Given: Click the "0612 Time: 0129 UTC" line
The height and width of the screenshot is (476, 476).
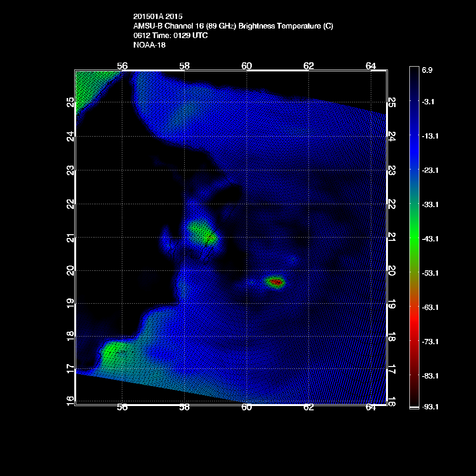Looking at the screenshot, I should click(x=170, y=36).
